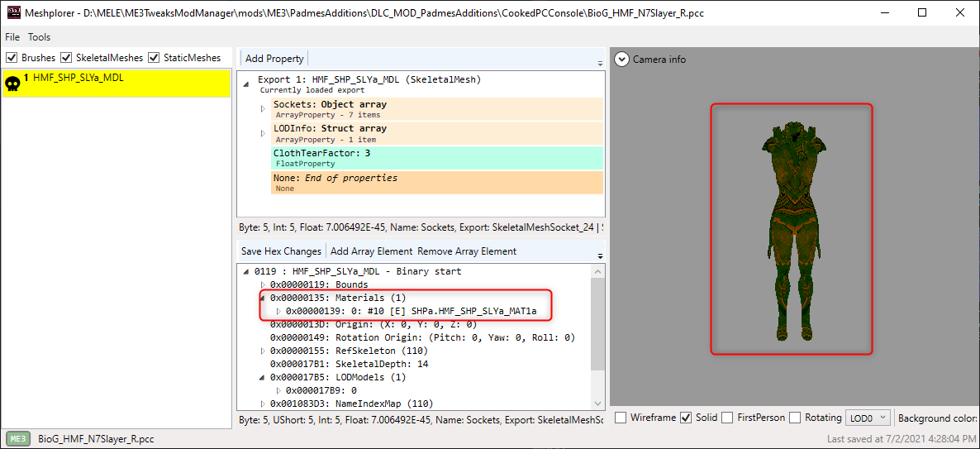Click the skull icon beside HMF_SHP_SLYa_MDL

click(12, 84)
